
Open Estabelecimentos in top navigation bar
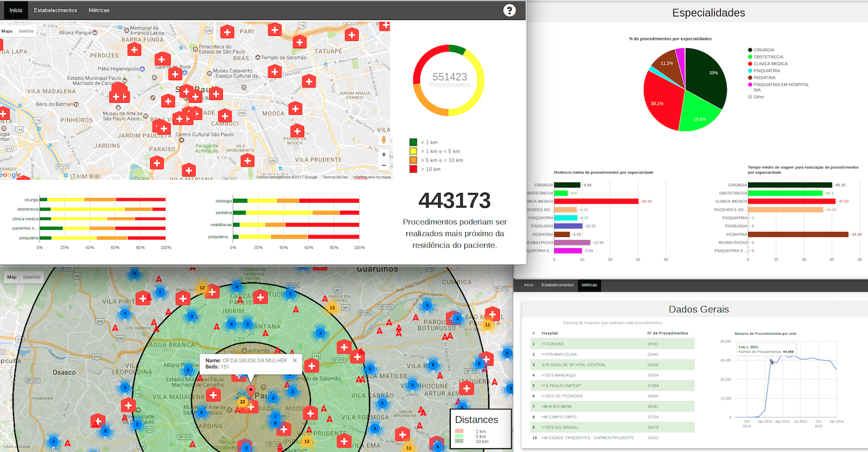point(56,10)
